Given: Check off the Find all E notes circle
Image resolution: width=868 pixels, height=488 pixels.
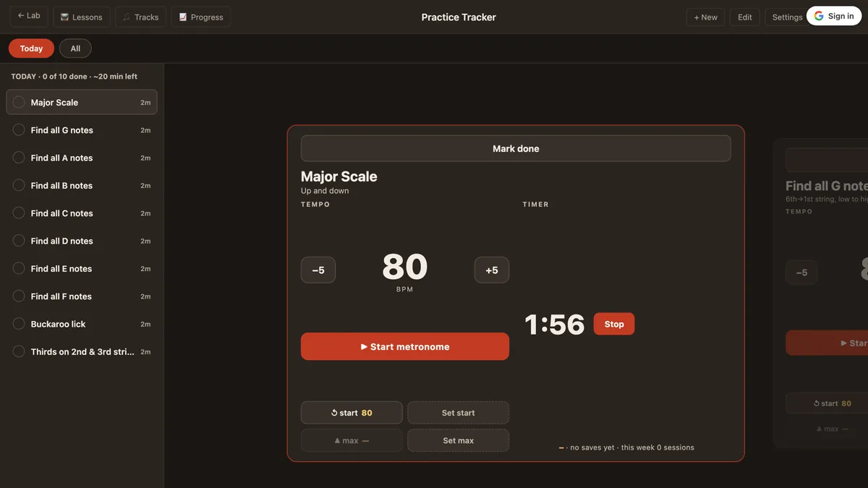Looking at the screenshot, I should coord(19,268).
